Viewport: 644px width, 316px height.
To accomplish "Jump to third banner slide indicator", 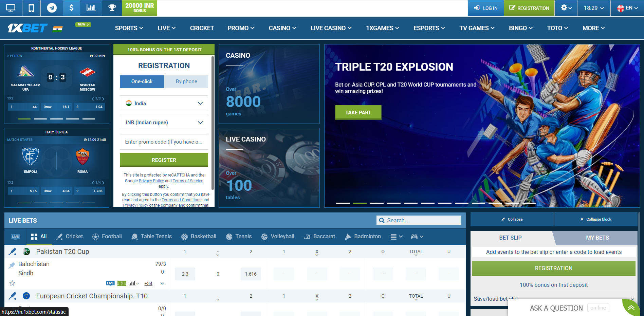I will [x=376, y=203].
